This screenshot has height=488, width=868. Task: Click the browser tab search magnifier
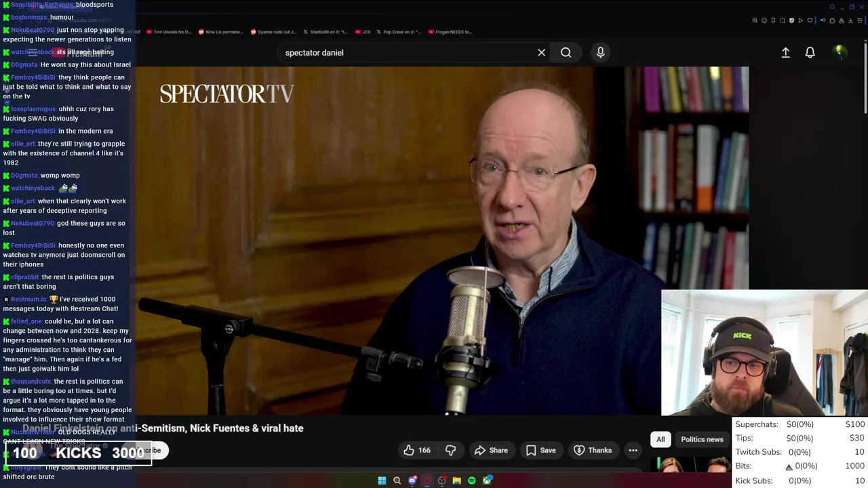(832, 7)
